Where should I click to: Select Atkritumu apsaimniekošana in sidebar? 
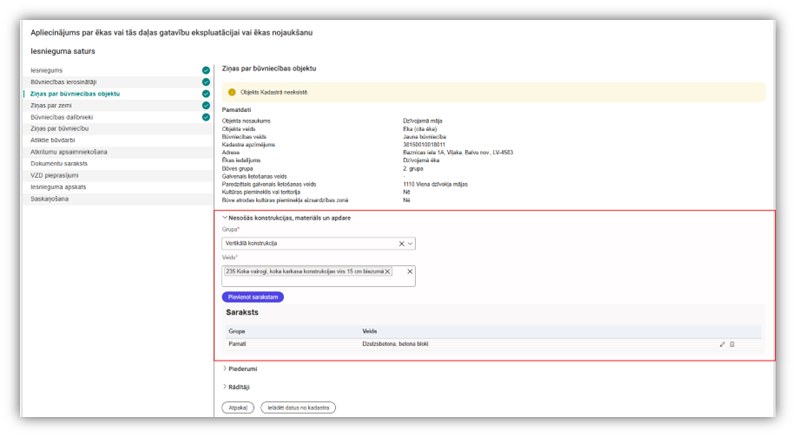69,152
